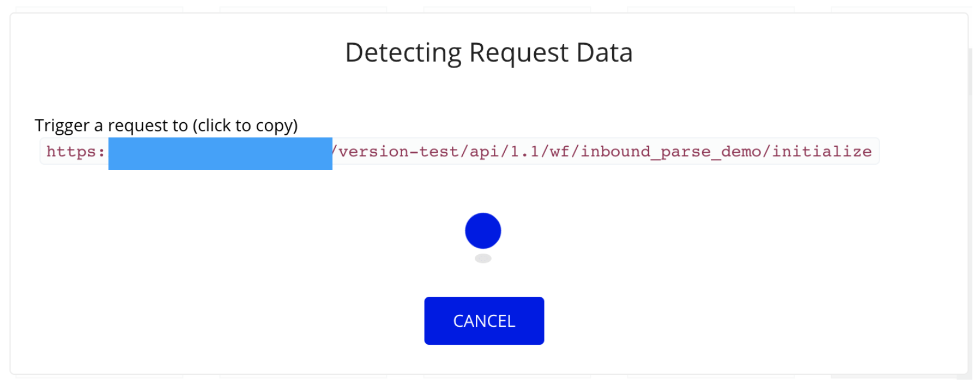
Task: Click the "Detecting Request Data" heading
Action: click(489, 53)
